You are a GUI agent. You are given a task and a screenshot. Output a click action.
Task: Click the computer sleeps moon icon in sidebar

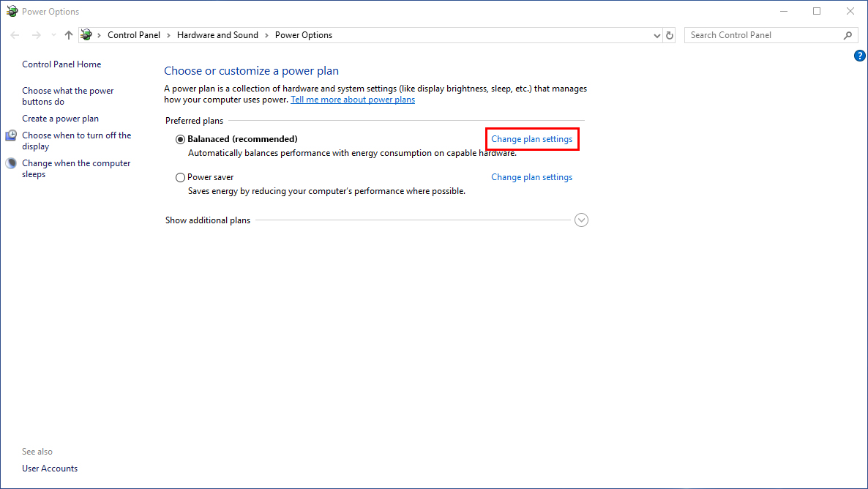point(11,164)
